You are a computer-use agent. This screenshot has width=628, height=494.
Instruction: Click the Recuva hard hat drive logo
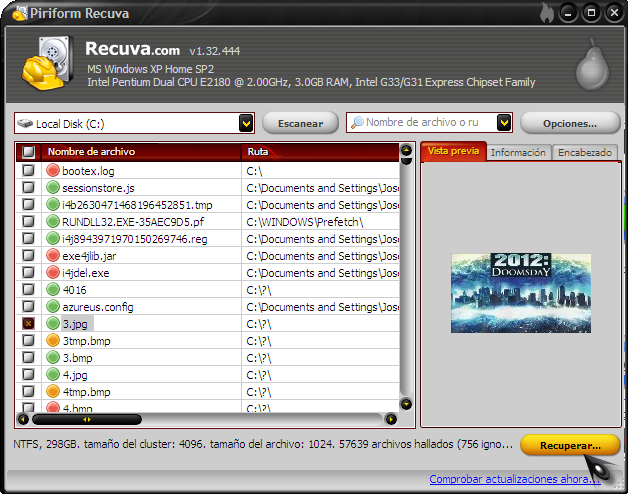click(47, 63)
